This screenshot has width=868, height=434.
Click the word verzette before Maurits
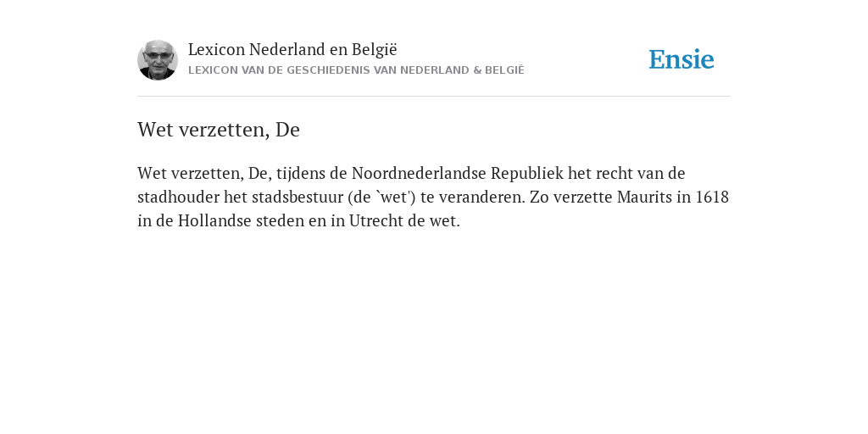click(583, 197)
